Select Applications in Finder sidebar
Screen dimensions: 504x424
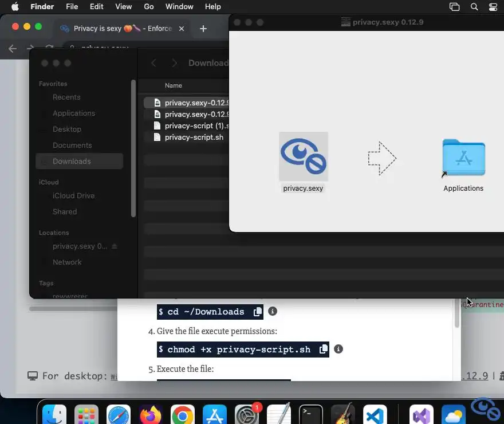click(80, 113)
